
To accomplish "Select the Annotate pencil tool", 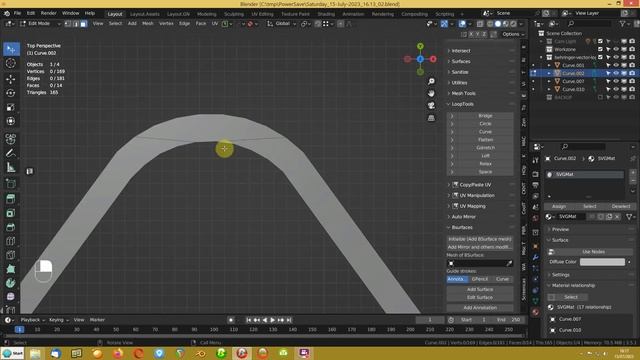I will 11,153.
